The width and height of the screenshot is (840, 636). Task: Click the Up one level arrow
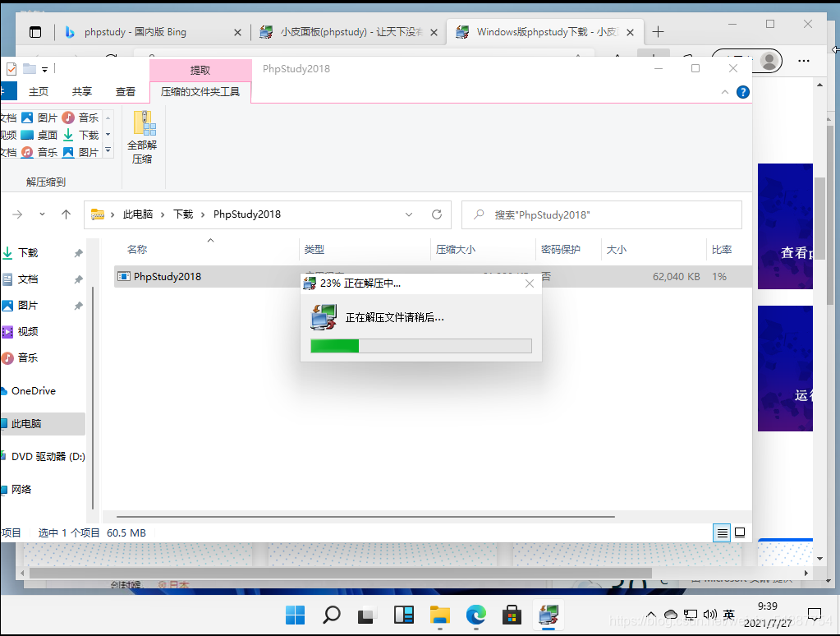point(66,214)
